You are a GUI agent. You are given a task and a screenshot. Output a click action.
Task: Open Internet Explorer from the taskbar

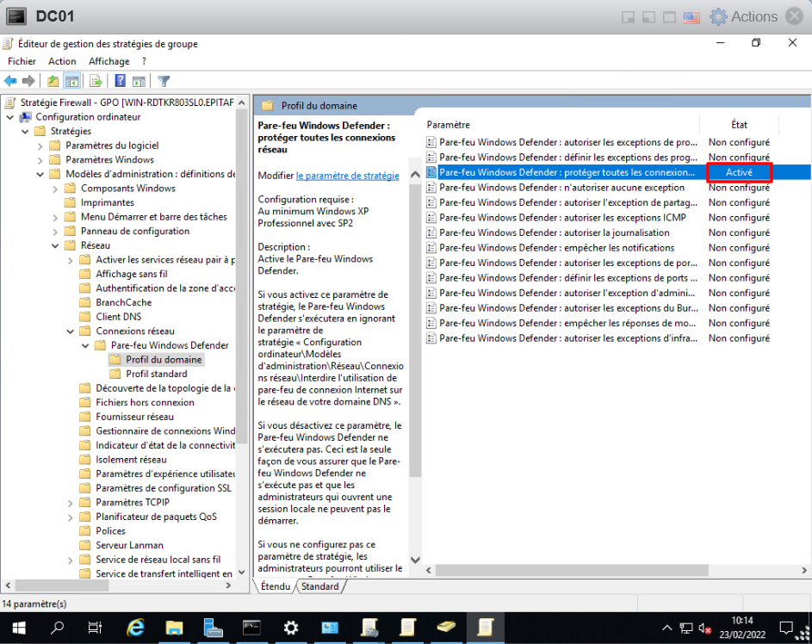tap(136, 628)
